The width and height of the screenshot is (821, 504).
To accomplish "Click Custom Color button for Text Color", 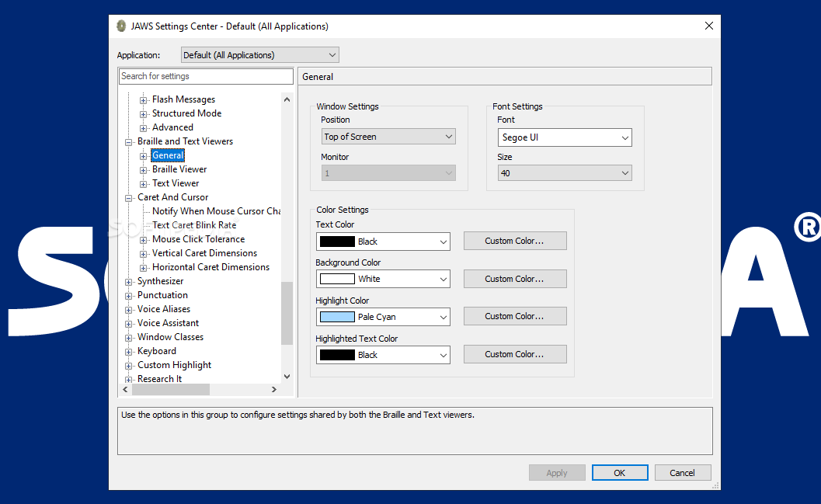I will 515,241.
